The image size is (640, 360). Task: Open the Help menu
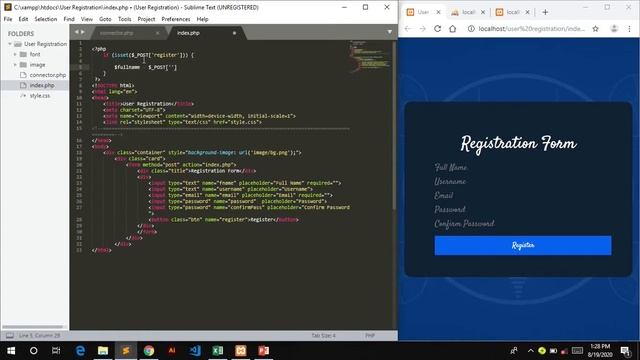[202, 19]
